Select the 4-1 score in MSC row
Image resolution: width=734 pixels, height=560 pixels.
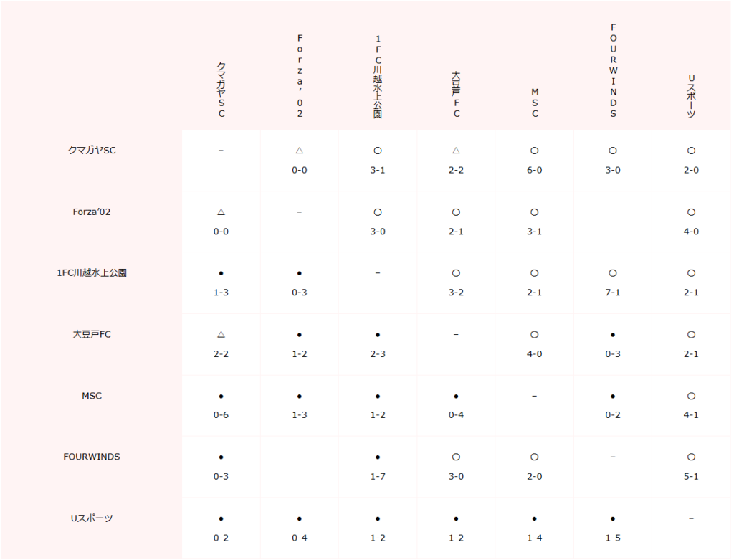pyautogui.click(x=691, y=415)
